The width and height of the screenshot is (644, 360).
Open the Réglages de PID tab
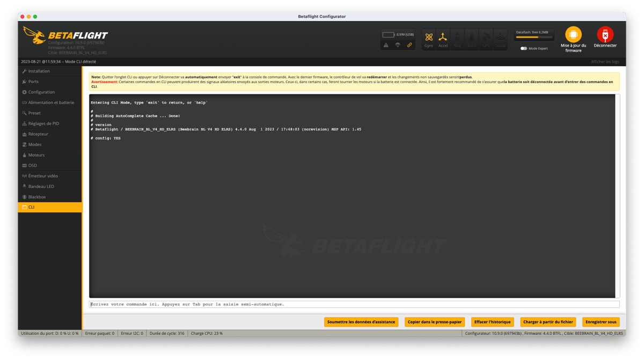[x=50, y=123]
